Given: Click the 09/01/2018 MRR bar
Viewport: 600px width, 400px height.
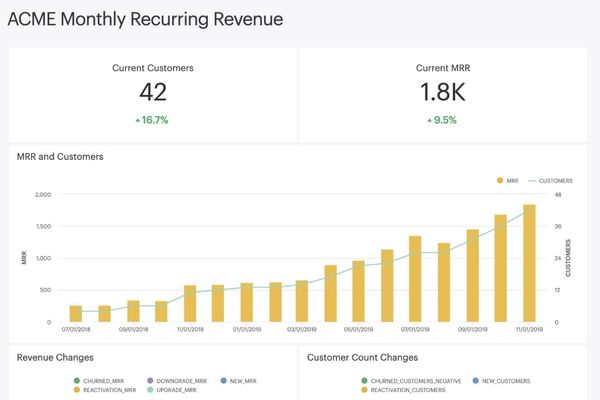Looking at the screenshot, I should (133, 311).
